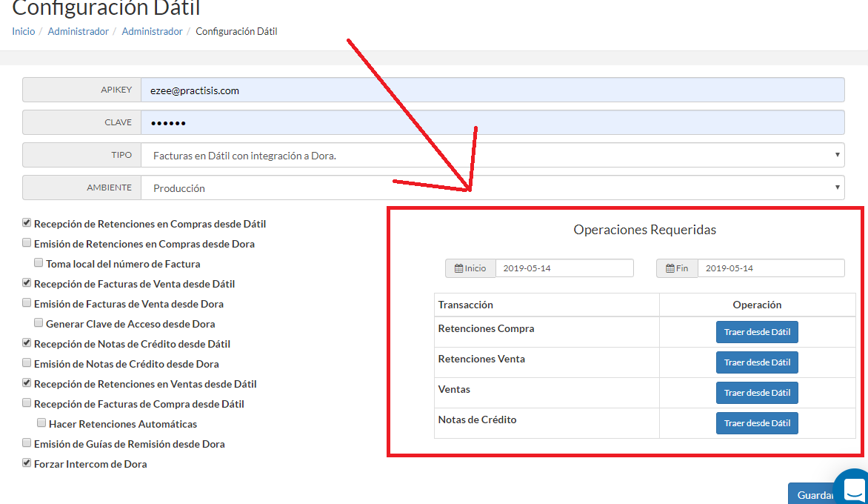Check Hacer Retenciones Automáticas option
868x504 pixels.
tap(41, 423)
